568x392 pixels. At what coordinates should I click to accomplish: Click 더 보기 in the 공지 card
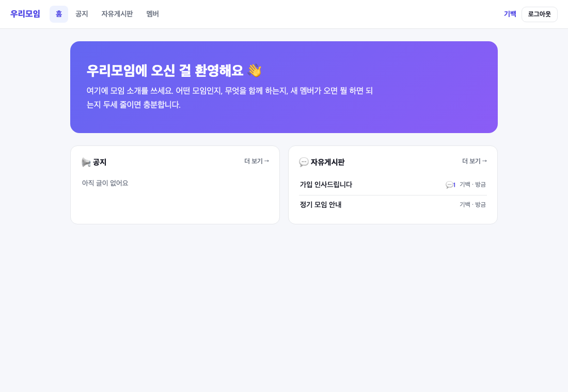pos(257,161)
